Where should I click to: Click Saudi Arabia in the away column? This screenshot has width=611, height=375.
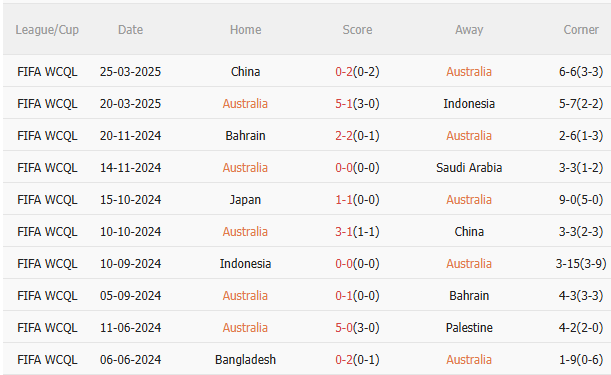pos(469,168)
